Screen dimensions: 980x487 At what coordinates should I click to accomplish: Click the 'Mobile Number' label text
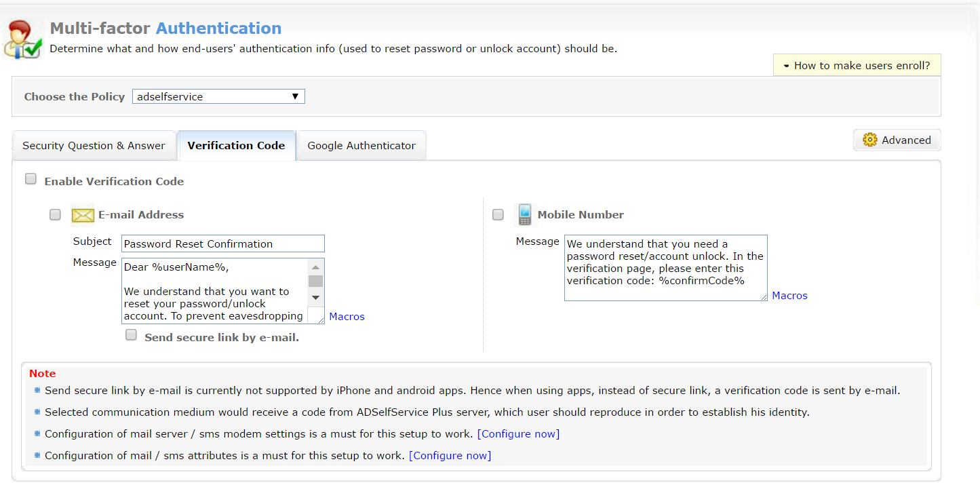581,215
